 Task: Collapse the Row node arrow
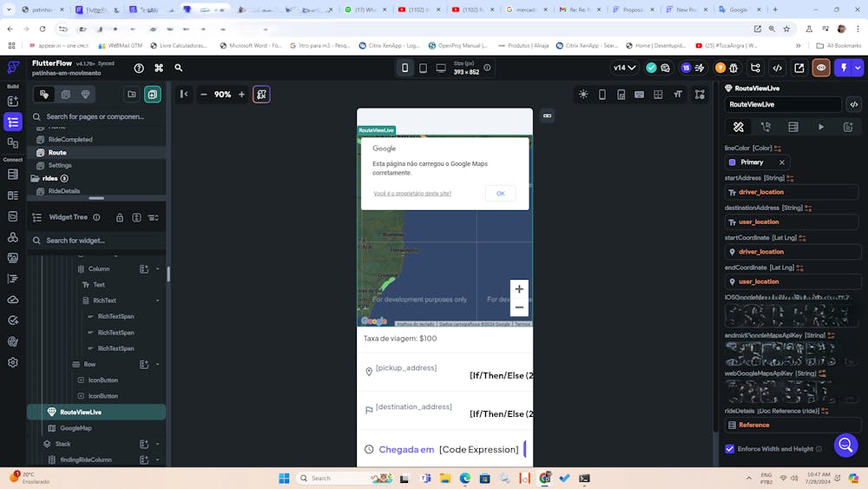pyautogui.click(x=158, y=365)
